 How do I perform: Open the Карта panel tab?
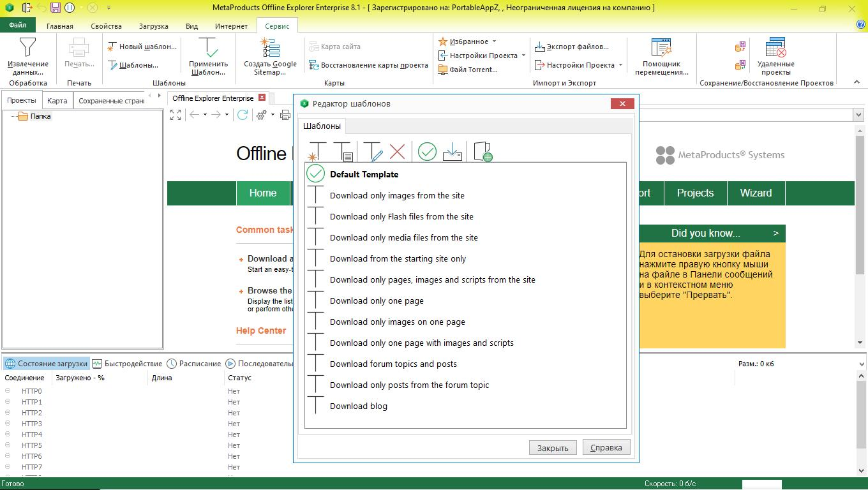57,101
